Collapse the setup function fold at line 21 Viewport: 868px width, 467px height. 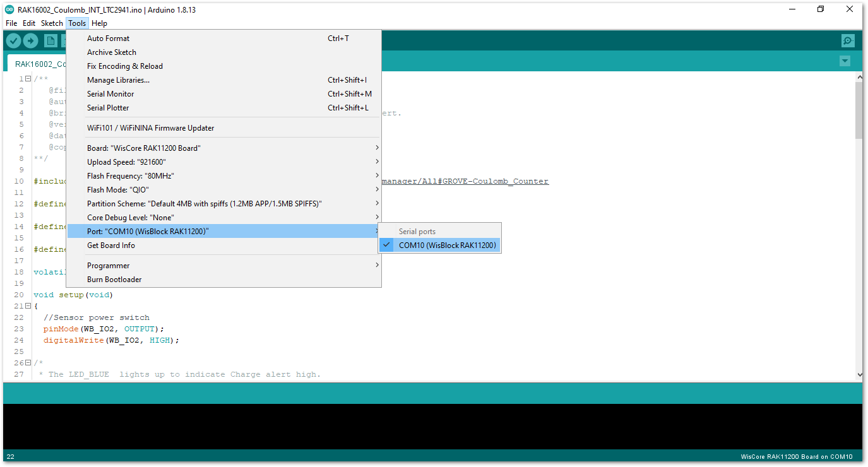coord(28,306)
